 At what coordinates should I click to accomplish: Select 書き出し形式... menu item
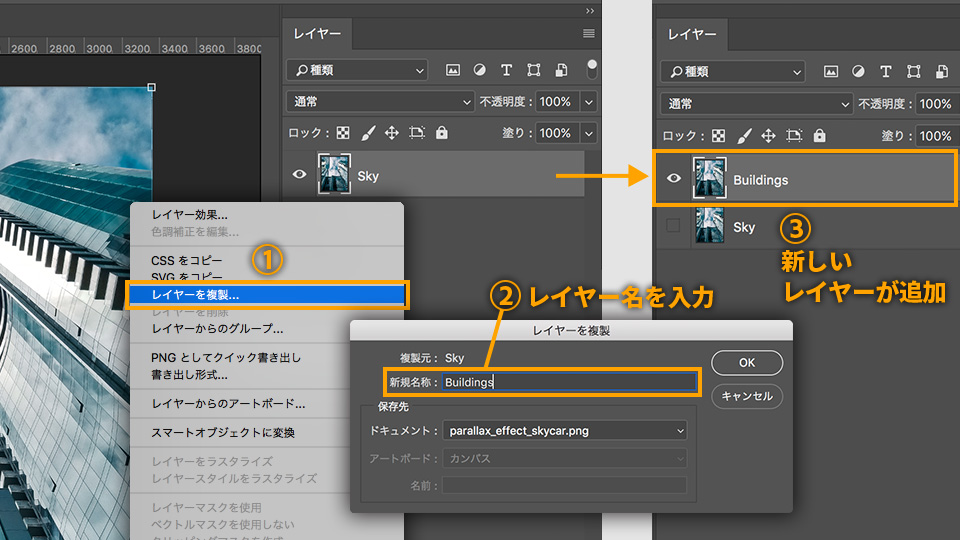[x=189, y=375]
